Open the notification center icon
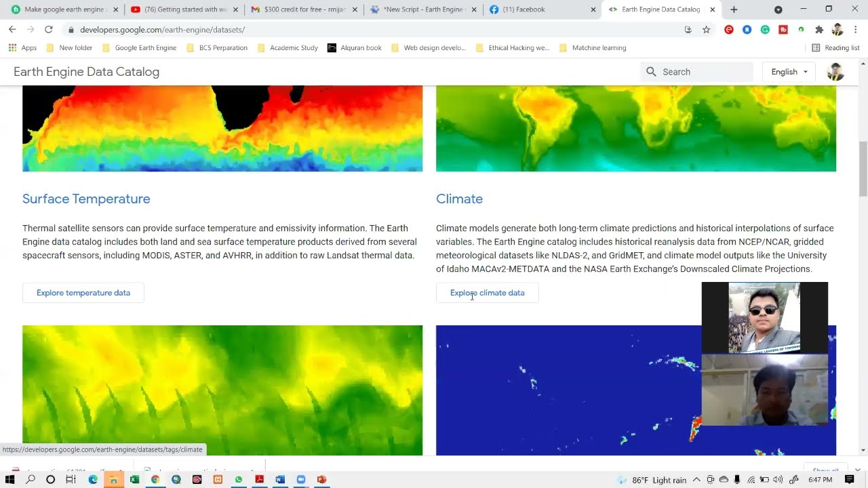 [x=850, y=480]
